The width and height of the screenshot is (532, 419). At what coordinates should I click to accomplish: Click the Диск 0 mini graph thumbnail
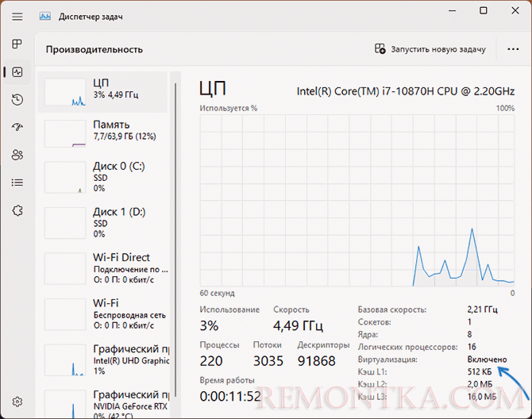[x=65, y=177]
